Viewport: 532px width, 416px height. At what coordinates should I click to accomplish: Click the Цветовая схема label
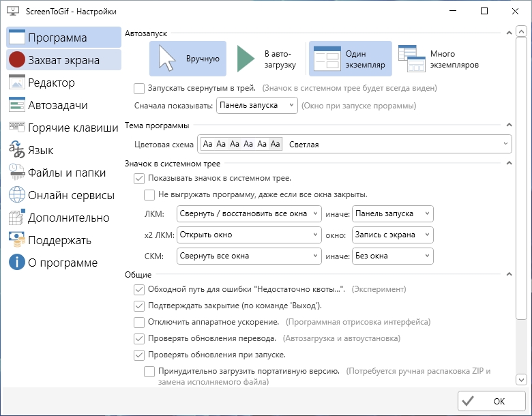[x=164, y=145]
